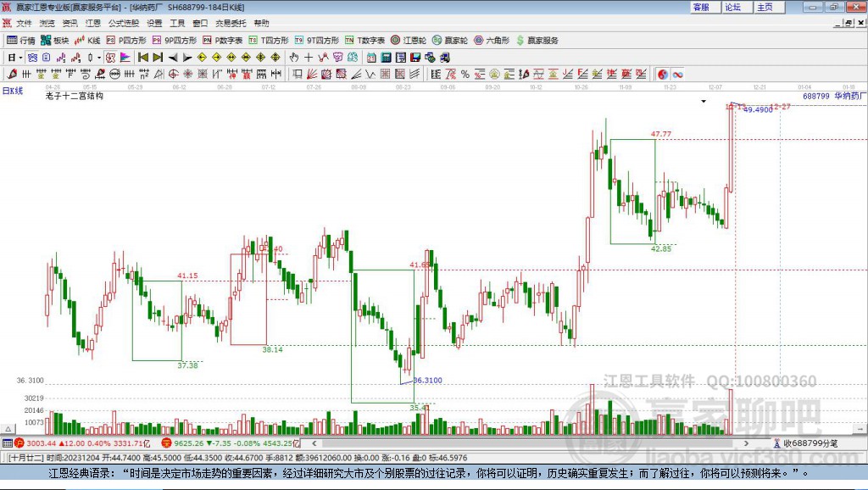Open the 工具 menu
The image size is (868, 490).
pyautogui.click(x=177, y=23)
